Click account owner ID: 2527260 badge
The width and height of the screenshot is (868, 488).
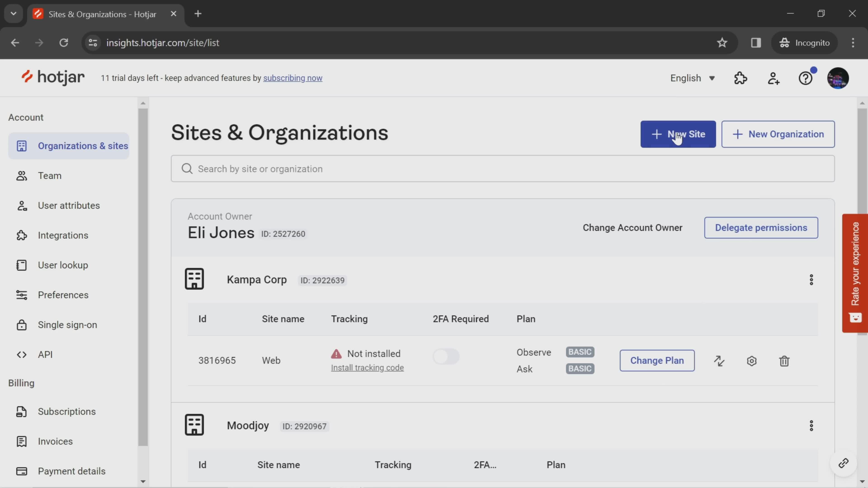tap(283, 234)
